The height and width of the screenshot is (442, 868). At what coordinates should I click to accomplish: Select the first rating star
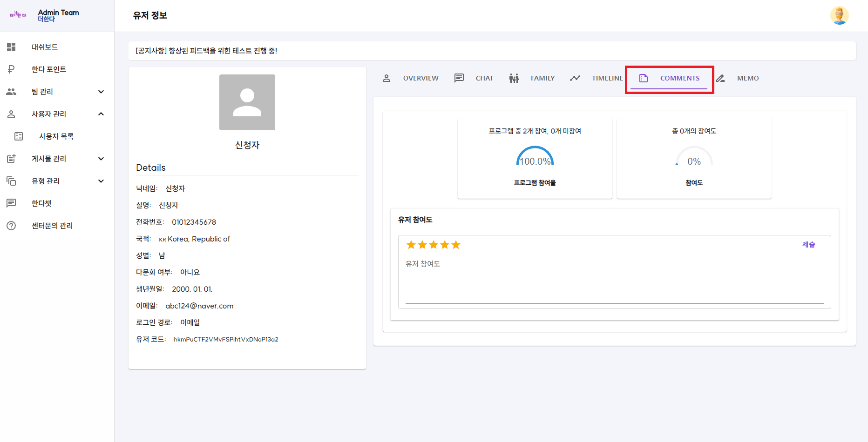(x=411, y=245)
